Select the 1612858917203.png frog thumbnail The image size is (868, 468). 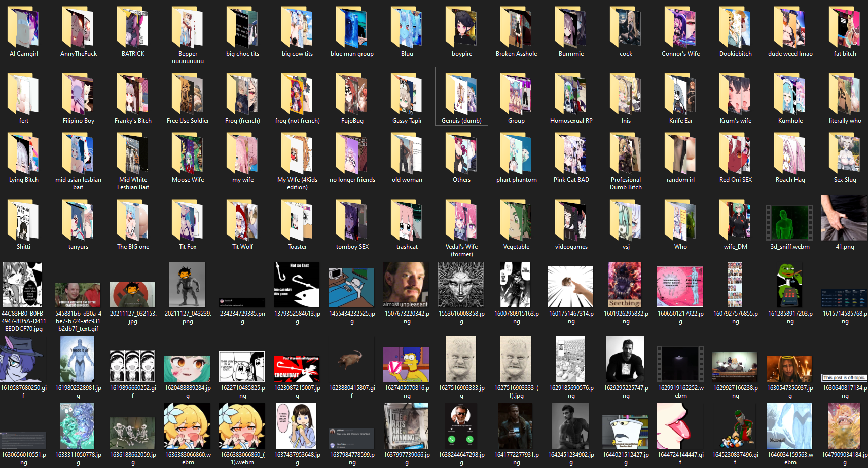(x=789, y=285)
